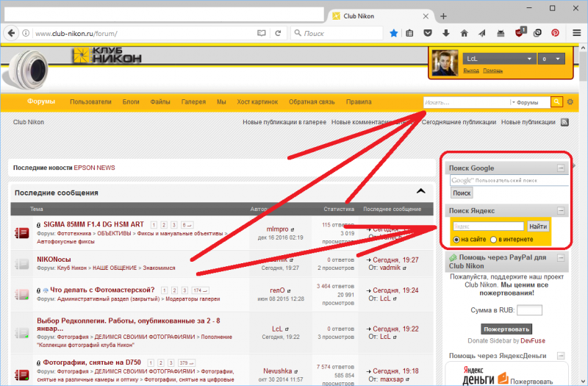Go to browser home page icon

click(x=465, y=33)
